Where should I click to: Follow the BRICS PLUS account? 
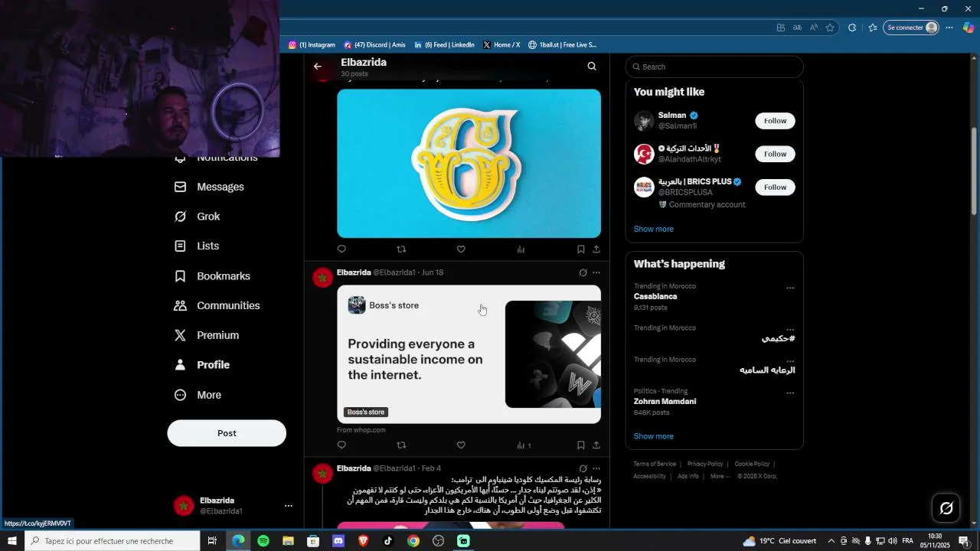(775, 187)
